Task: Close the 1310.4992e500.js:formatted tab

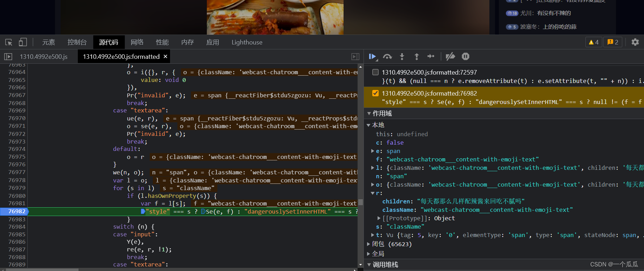Action: (165, 56)
